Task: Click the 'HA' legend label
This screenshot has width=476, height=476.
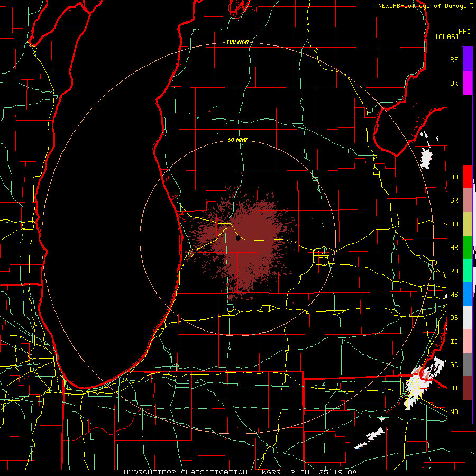Action: click(454, 177)
